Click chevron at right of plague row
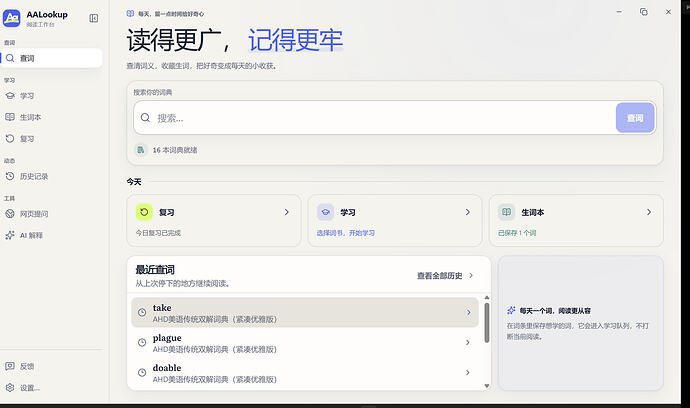This screenshot has width=690, height=408. (x=467, y=342)
